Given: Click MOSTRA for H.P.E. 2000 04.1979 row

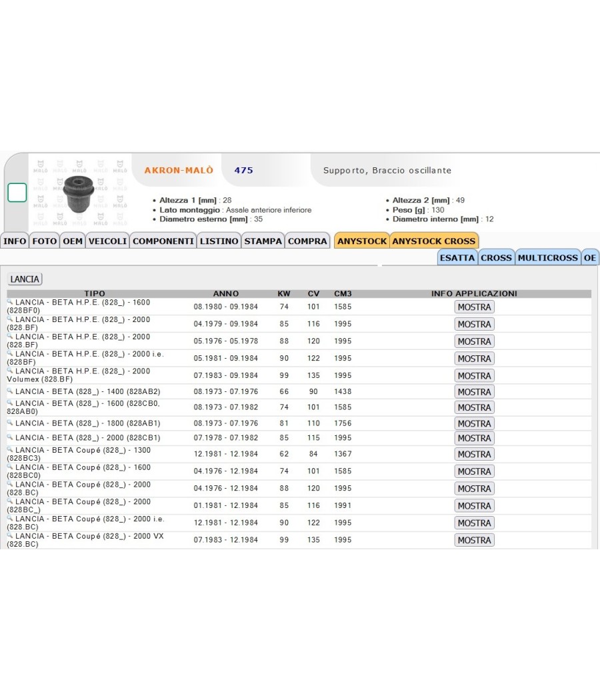Looking at the screenshot, I should tap(474, 324).
